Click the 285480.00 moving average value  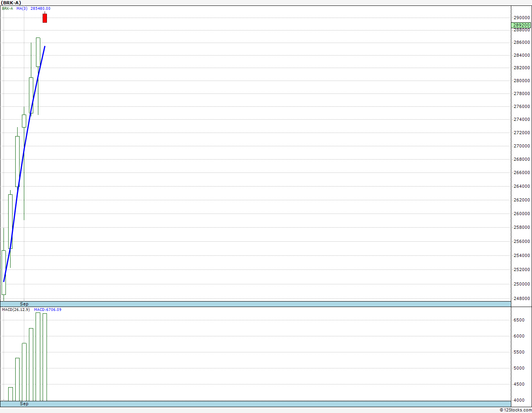[40, 8]
